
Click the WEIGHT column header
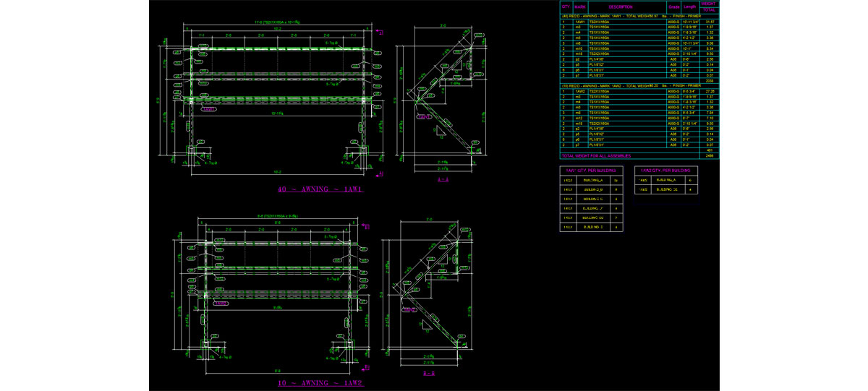(x=709, y=4)
